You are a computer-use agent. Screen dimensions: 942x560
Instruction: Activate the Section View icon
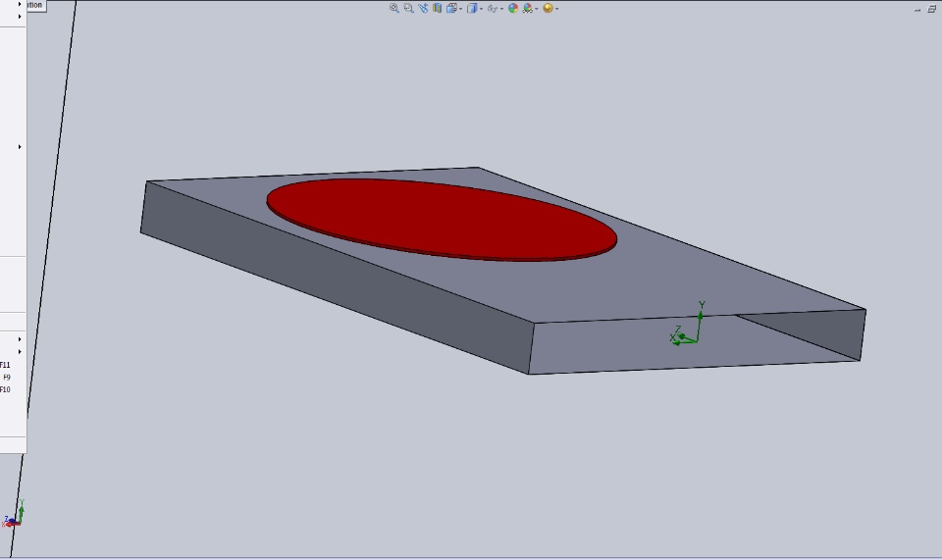click(438, 8)
